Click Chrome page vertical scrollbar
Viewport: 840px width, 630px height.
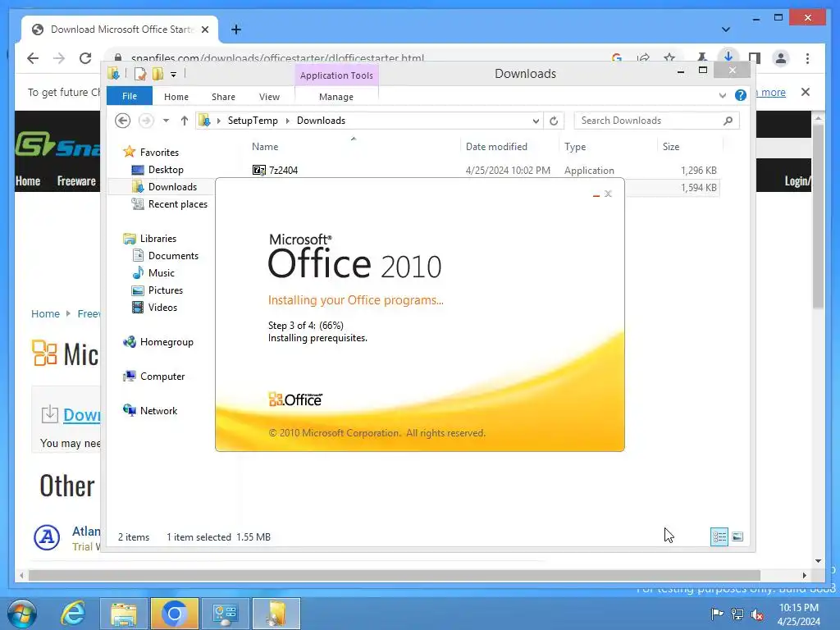[818, 215]
